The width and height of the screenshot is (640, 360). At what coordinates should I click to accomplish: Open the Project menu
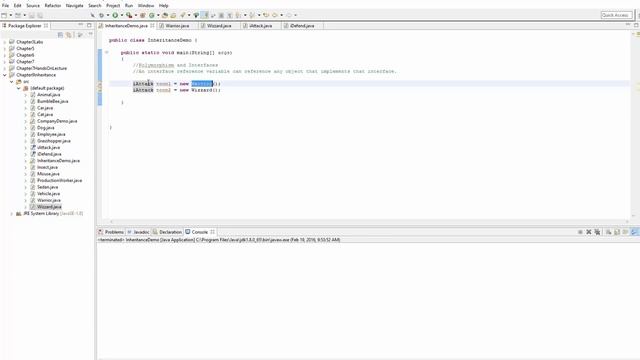113,6
